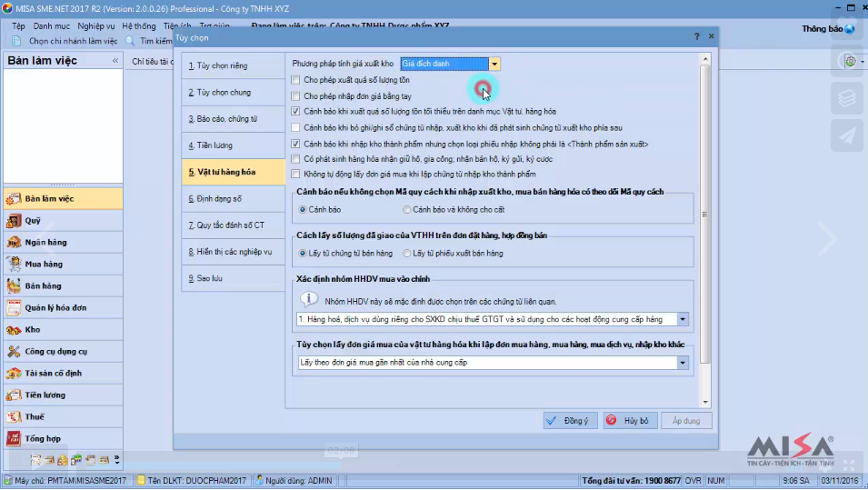Click the Hủy bỏ button
Image resolution: width=868 pixels, height=490 pixels.
(630, 421)
